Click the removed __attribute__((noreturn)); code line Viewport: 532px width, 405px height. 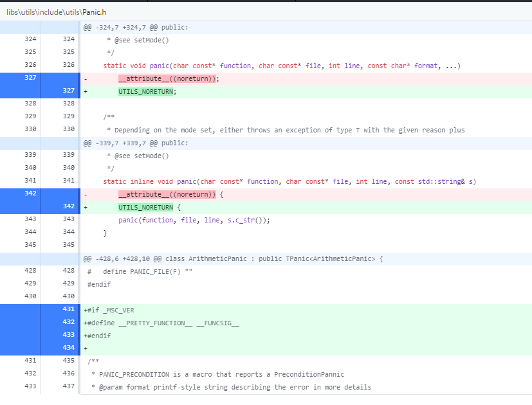pos(306,79)
